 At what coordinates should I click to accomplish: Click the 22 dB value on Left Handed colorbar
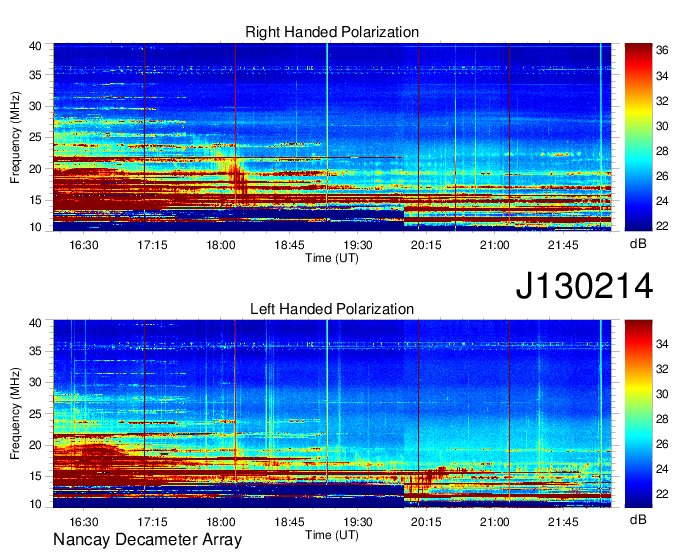[x=662, y=494]
